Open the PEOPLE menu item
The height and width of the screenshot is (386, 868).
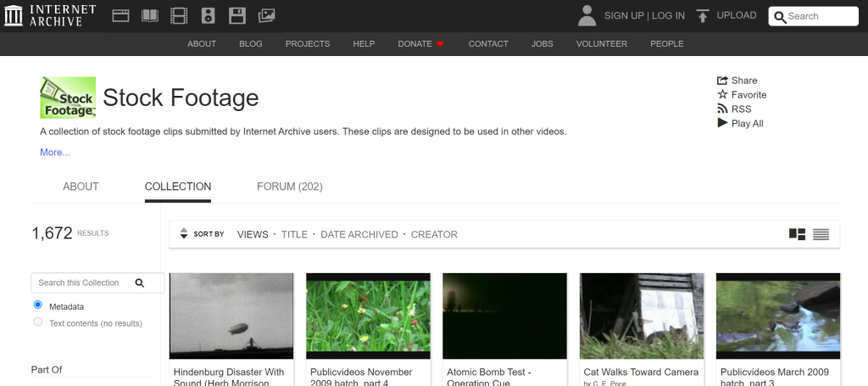pos(666,44)
